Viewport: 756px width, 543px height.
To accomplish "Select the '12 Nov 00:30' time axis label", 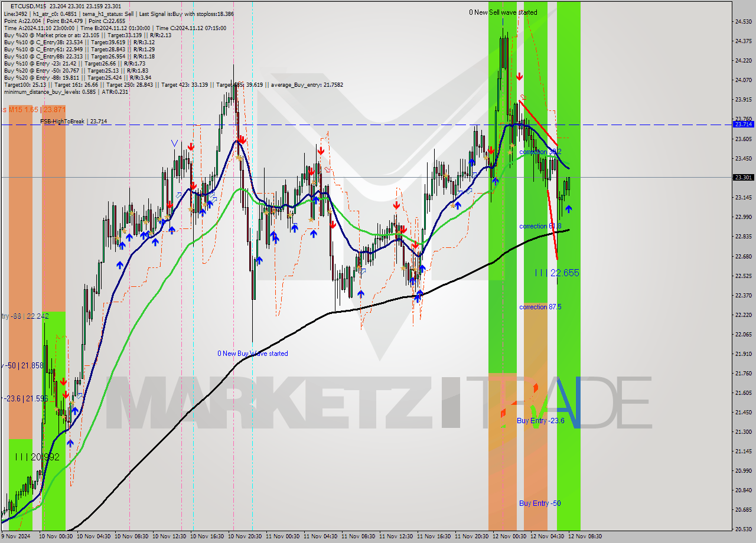I will point(511,537).
